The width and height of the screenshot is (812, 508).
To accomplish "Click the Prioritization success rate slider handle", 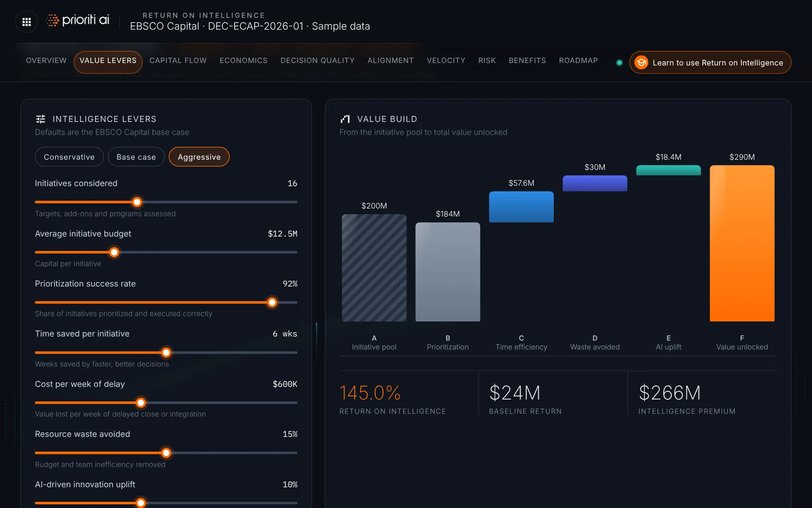I will point(272,302).
